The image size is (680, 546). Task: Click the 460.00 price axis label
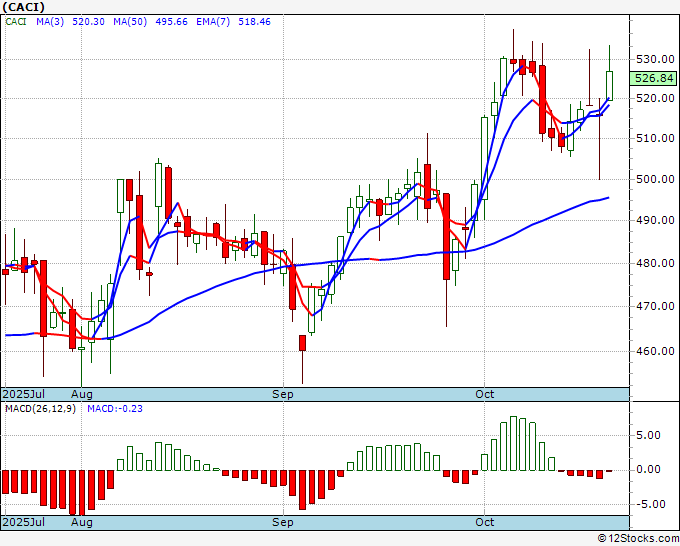click(x=655, y=351)
